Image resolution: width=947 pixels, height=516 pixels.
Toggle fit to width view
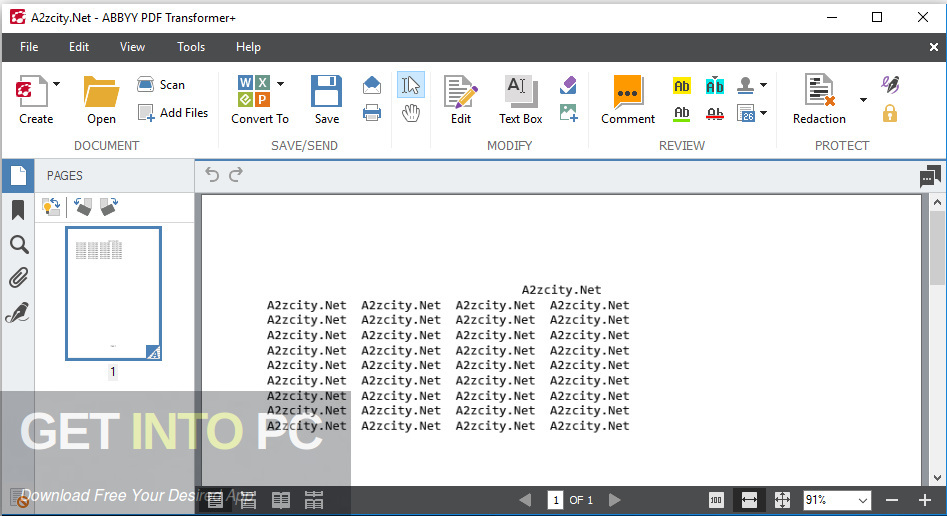click(749, 500)
